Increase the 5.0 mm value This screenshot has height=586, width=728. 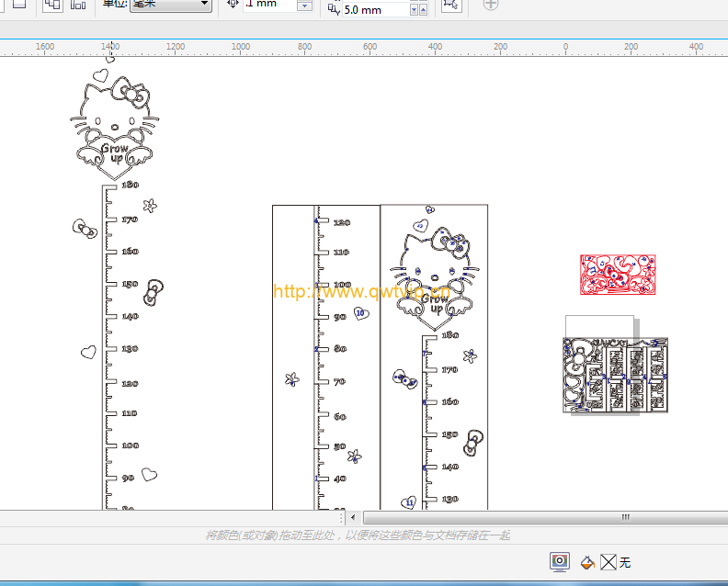(424, 10)
